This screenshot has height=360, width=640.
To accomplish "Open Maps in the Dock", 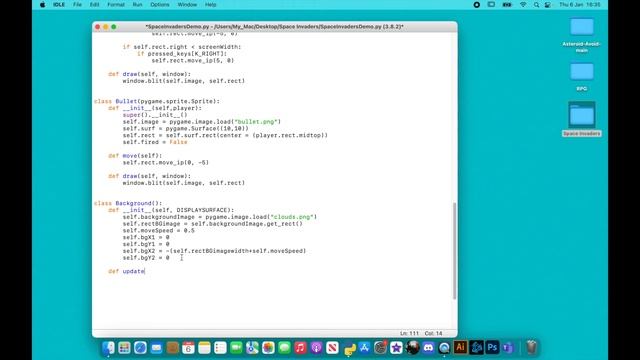I will coord(252,348).
